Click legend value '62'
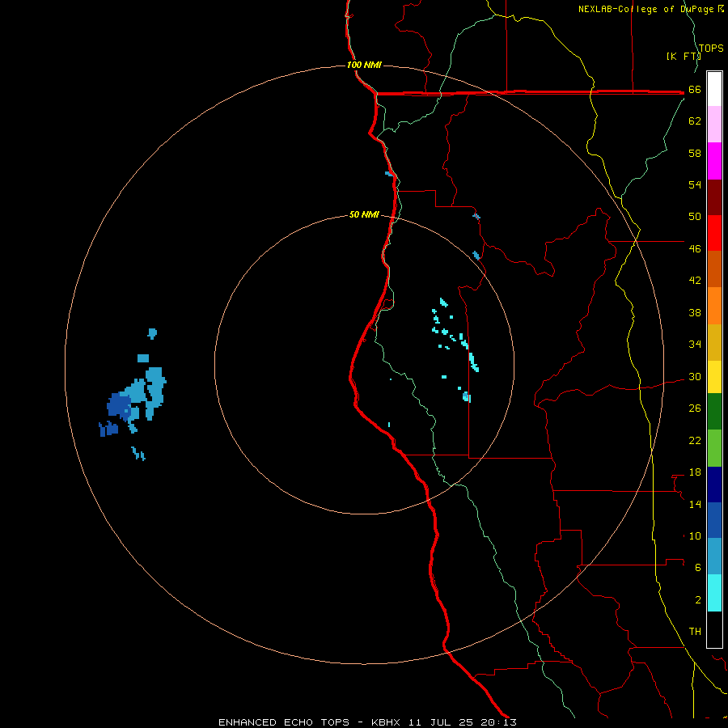The width and height of the screenshot is (728, 728). pos(695,121)
